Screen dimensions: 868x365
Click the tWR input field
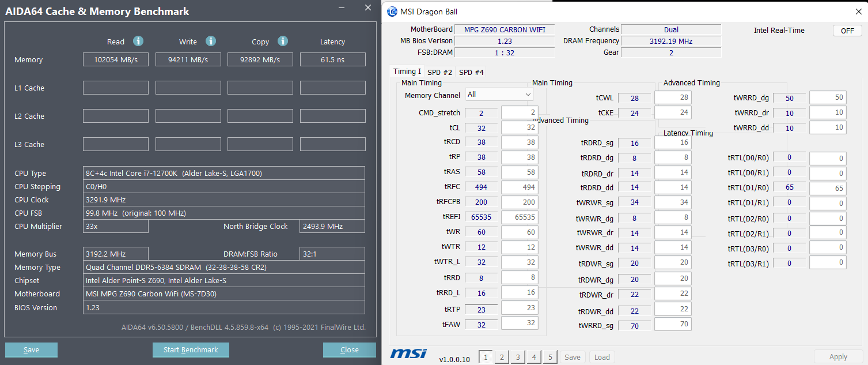coord(520,232)
